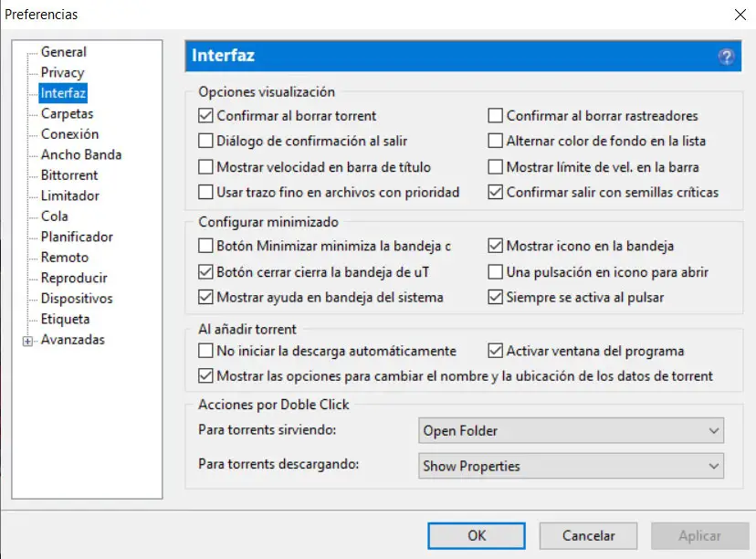Open the Para torrents descargando dropdown
This screenshot has height=559, width=756.
[x=571, y=466]
